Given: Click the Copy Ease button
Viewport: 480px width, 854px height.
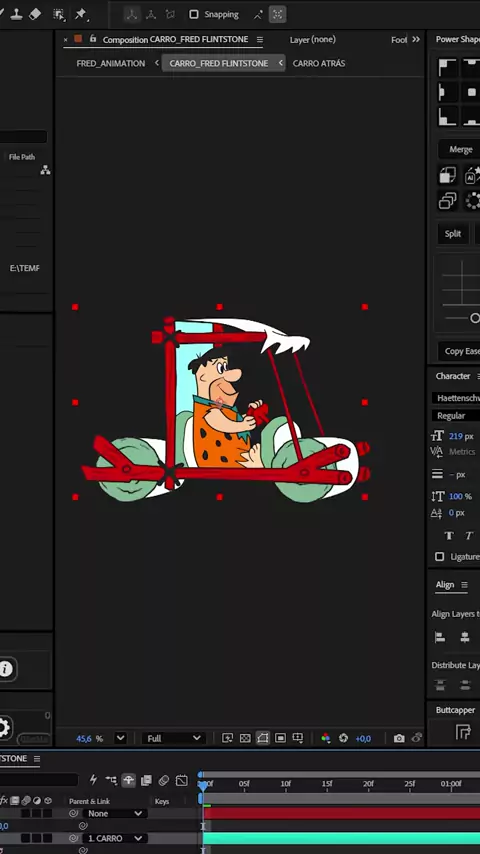Looking at the screenshot, I should point(459,351).
